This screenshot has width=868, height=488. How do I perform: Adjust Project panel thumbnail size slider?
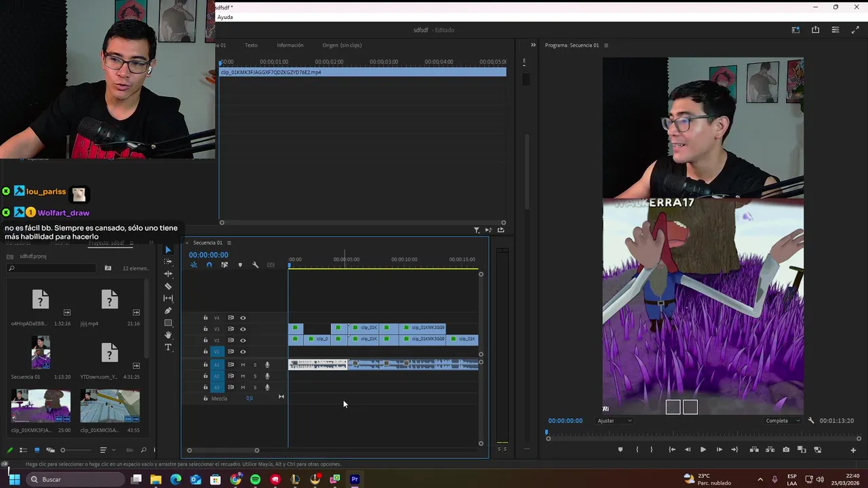click(75, 450)
